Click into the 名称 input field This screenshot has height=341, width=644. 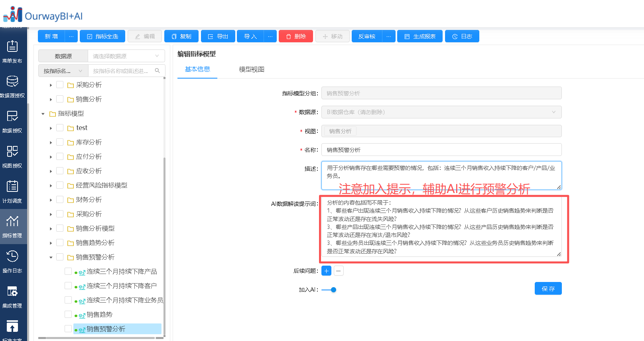pos(441,150)
